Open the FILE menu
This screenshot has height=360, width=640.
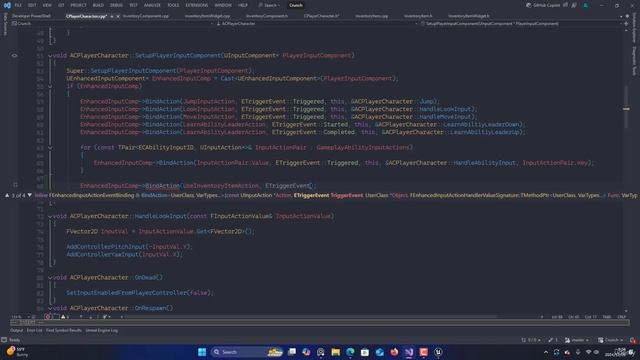click(18, 5)
